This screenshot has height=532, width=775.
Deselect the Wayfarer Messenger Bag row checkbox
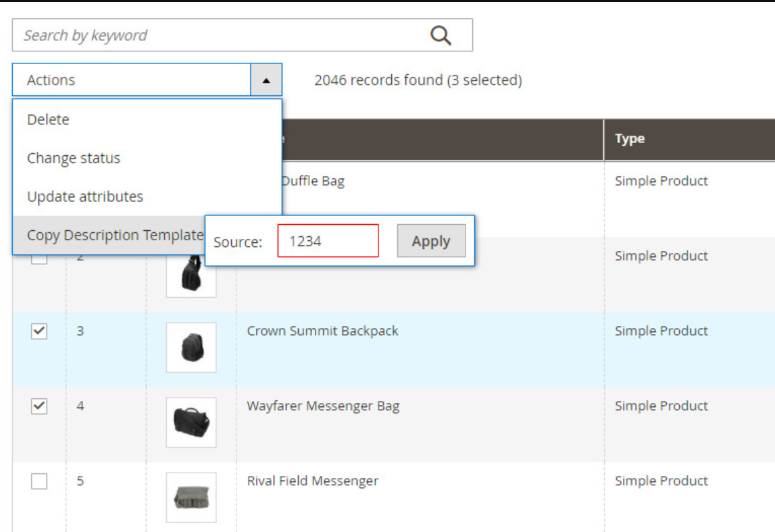39,406
